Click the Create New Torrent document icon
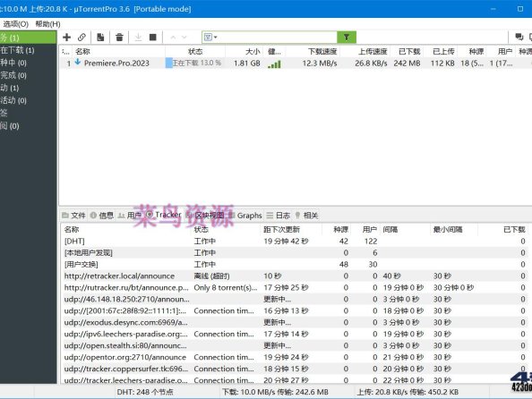Image resolution: width=532 pixels, height=399 pixels. click(x=100, y=38)
